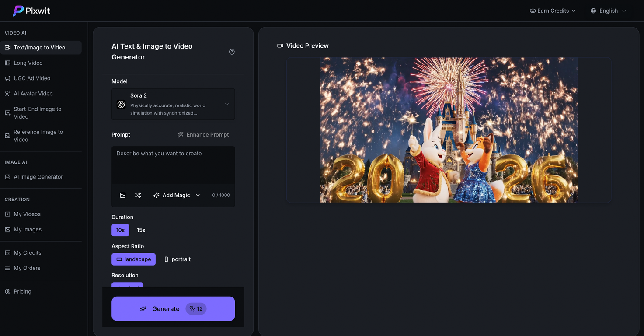Click the shuffle random prompt icon
This screenshot has height=336, width=644.
[x=138, y=195]
